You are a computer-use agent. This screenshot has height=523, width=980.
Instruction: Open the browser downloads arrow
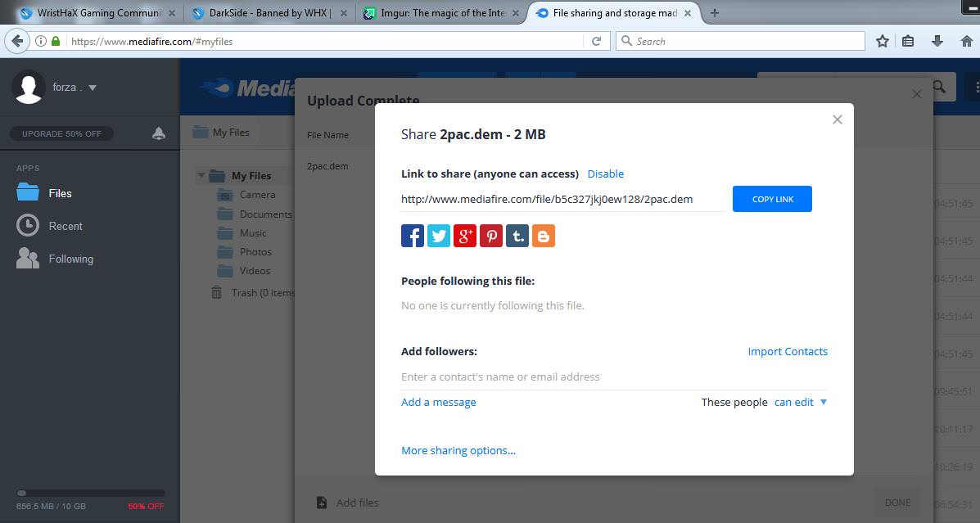click(x=937, y=41)
